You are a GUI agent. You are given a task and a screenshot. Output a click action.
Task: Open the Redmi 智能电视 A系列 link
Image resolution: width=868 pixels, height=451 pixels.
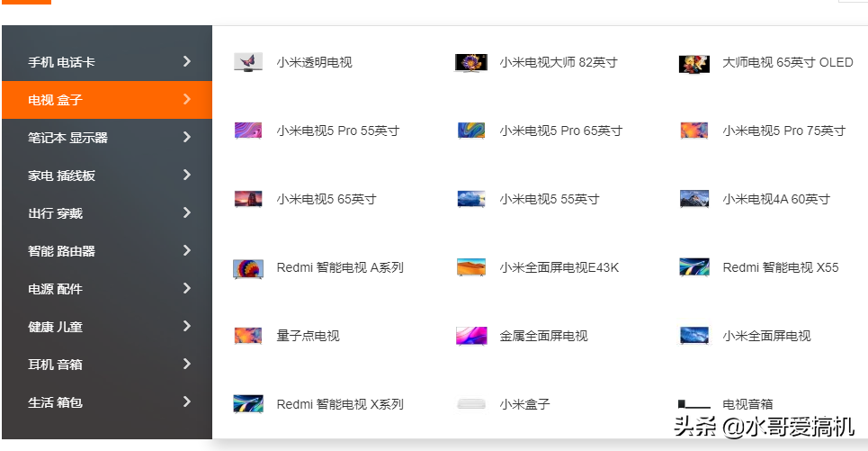click(340, 267)
